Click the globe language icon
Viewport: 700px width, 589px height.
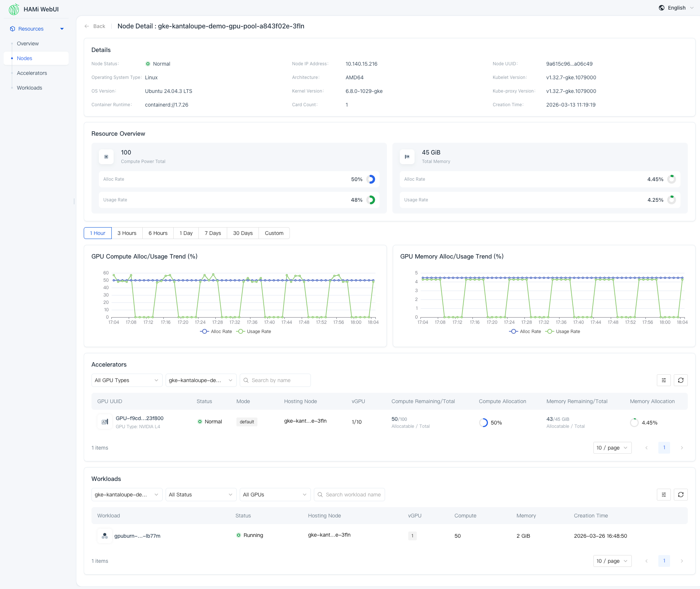[662, 8]
